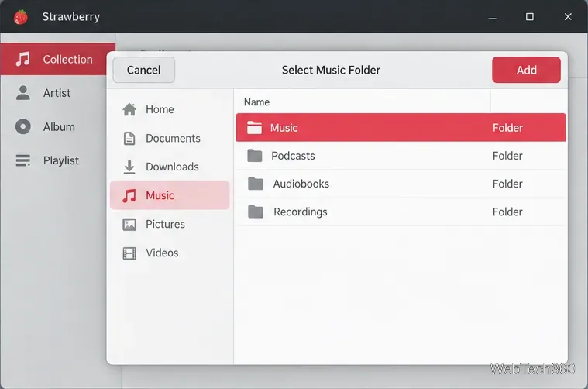Image resolution: width=588 pixels, height=389 pixels.
Task: Select the Music folder name text
Action: tap(284, 128)
